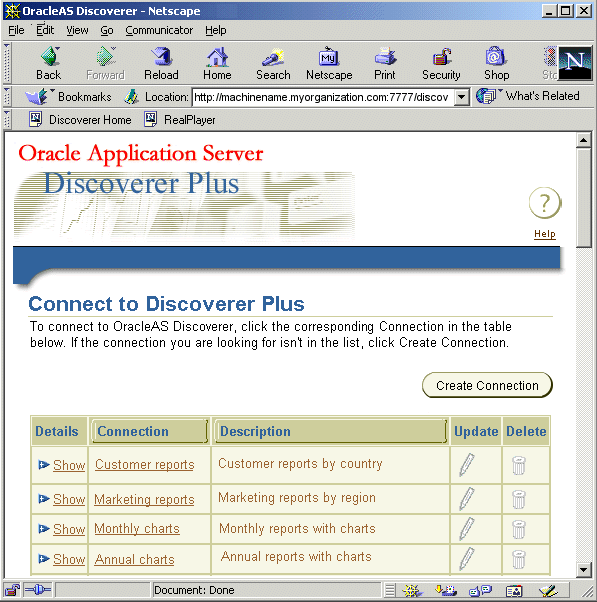Click pencil update icon for Customer reports

point(467,465)
